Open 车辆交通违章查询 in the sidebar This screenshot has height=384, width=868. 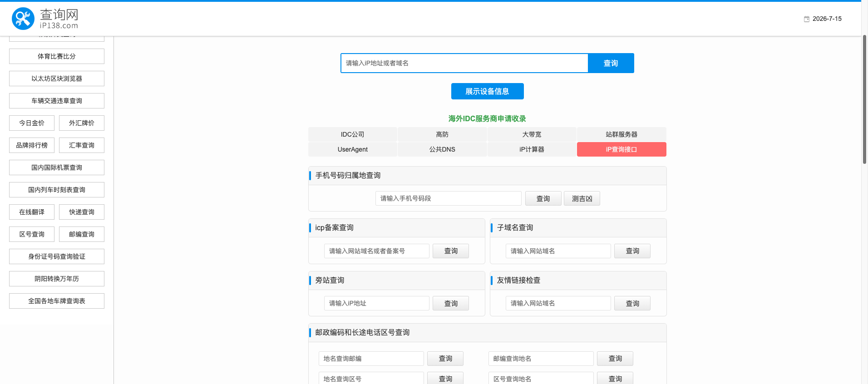point(57,101)
